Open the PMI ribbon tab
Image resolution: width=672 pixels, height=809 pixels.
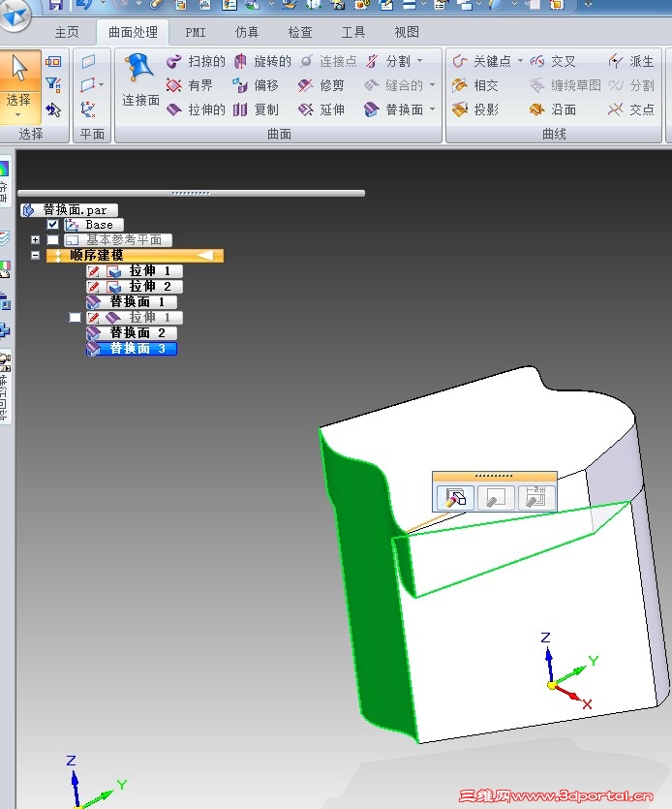point(196,33)
